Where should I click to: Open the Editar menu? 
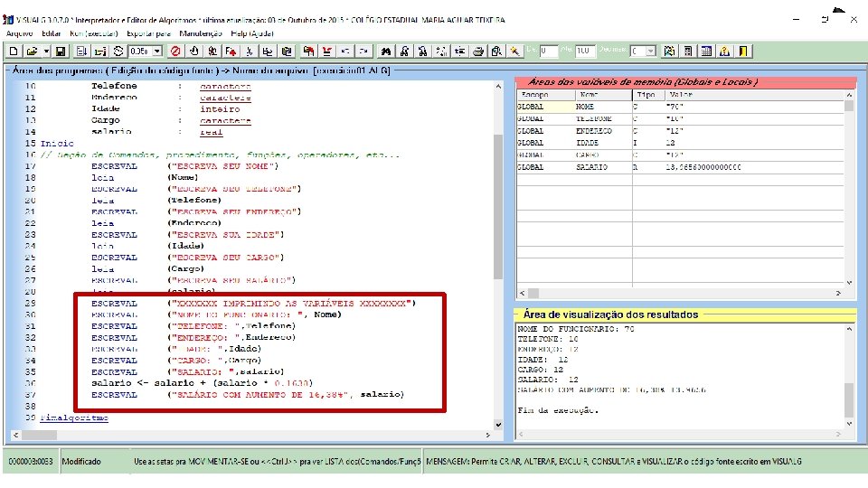point(51,33)
